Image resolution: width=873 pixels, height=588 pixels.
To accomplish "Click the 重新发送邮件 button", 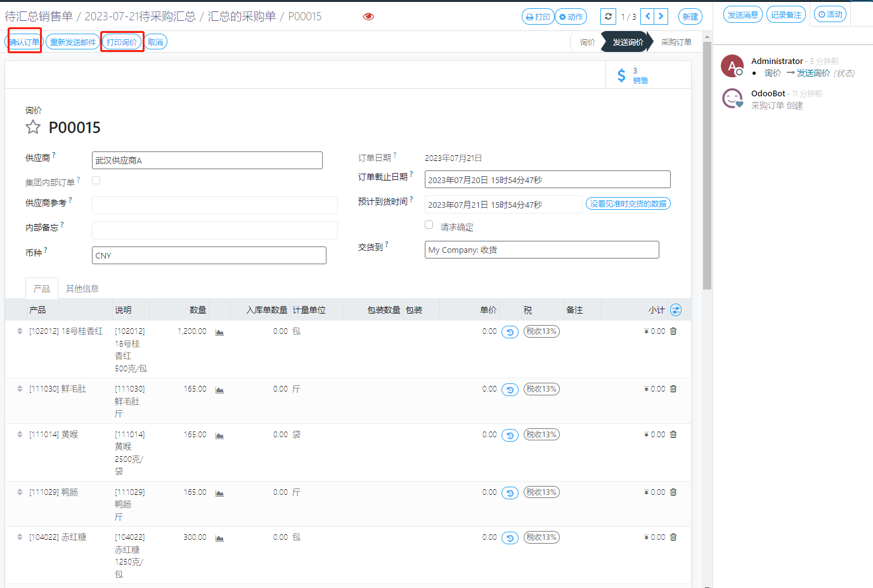I will point(73,42).
